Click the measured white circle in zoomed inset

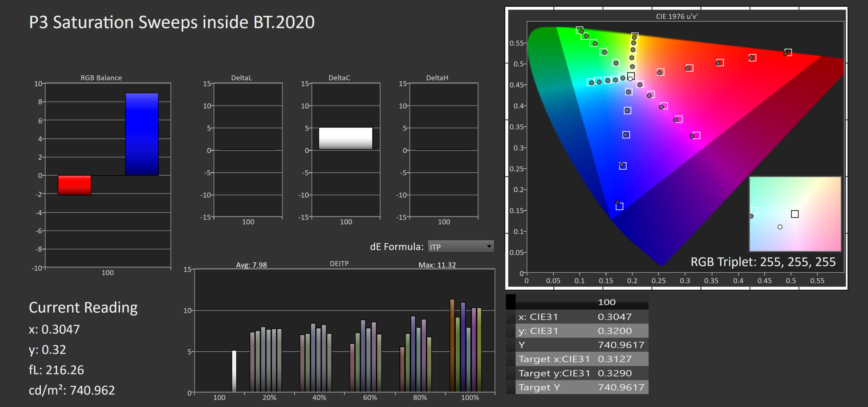point(780,227)
